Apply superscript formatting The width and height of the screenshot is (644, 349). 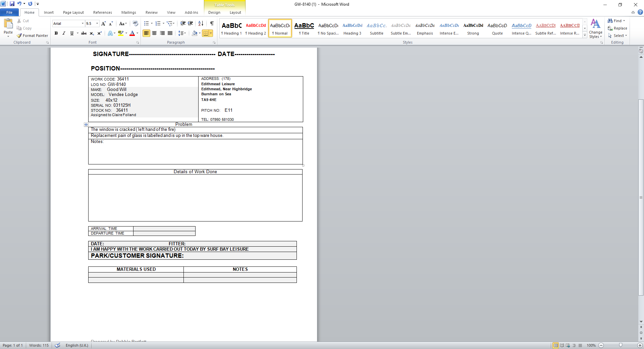point(100,33)
